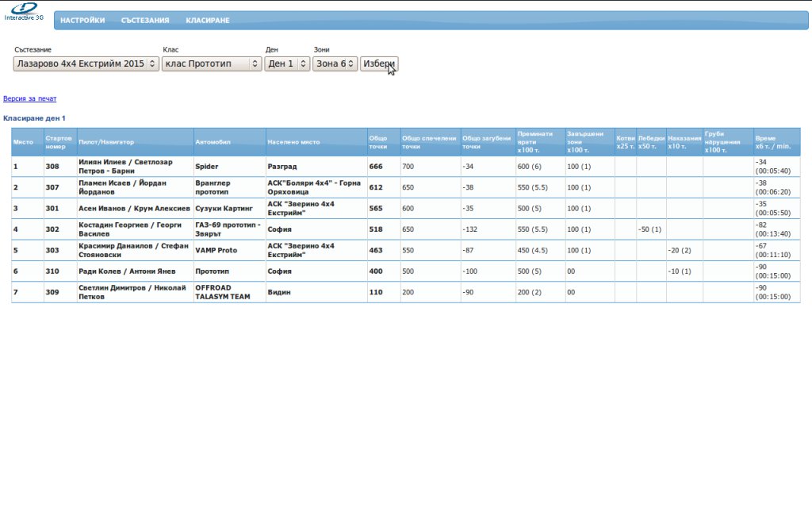The width and height of the screenshot is (812, 508).
Task: Open the Версия за печат link
Action: (30, 99)
